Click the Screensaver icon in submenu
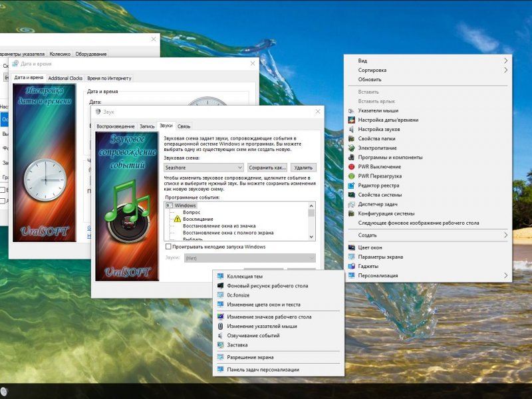Screen dimensions: 532x399 click(221, 345)
